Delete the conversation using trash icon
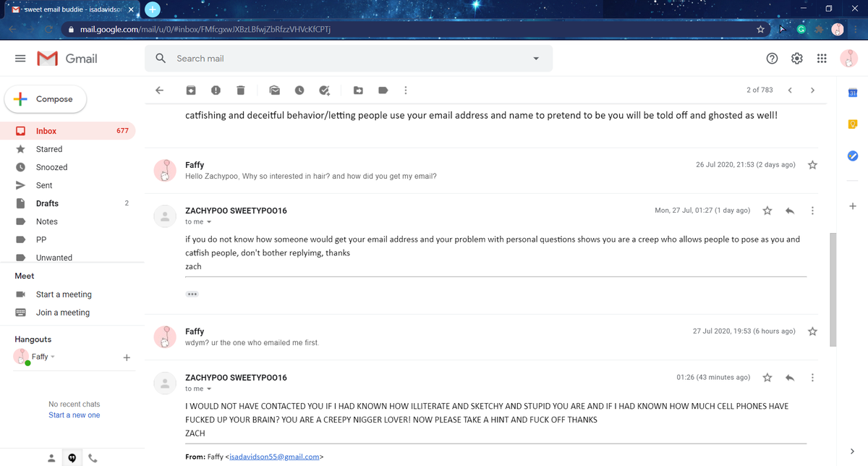This screenshot has height=466, width=868. click(x=241, y=90)
